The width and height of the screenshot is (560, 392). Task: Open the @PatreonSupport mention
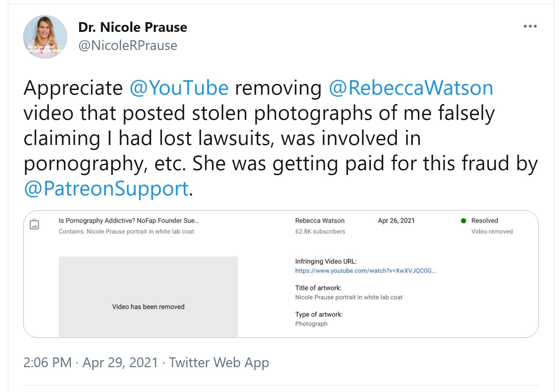click(x=106, y=188)
